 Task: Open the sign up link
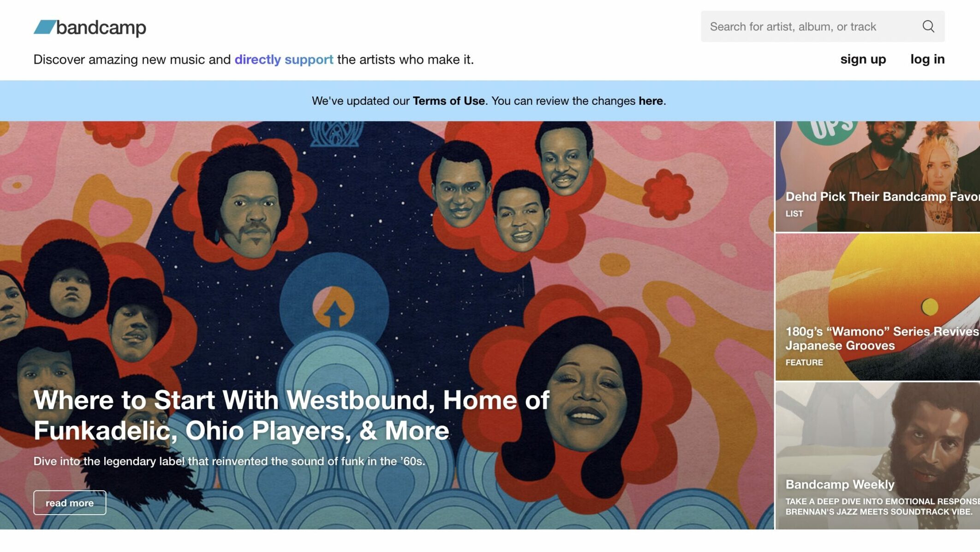point(863,59)
